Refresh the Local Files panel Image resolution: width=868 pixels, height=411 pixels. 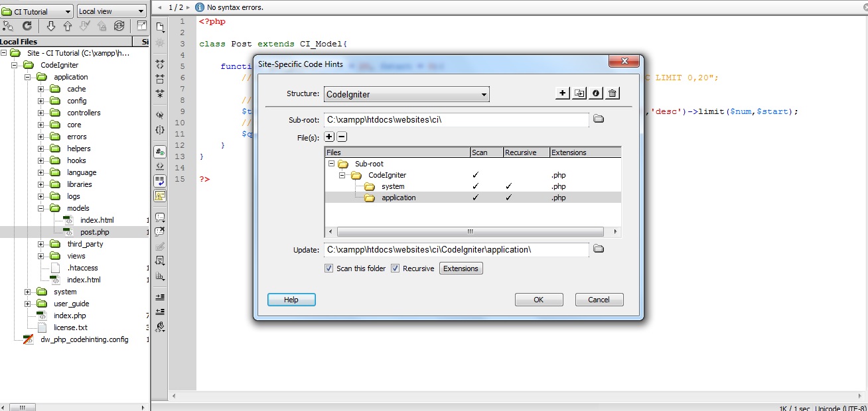tap(26, 26)
